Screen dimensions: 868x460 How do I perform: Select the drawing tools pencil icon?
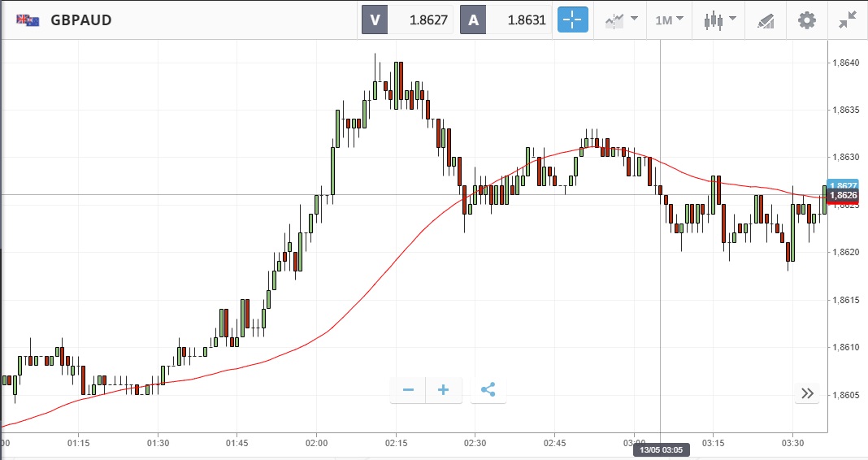[766, 20]
